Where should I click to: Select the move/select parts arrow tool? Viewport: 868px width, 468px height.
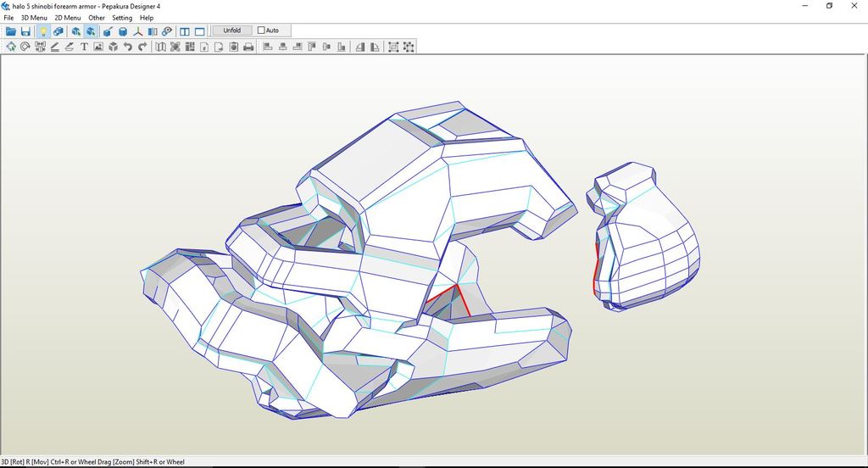[11, 47]
